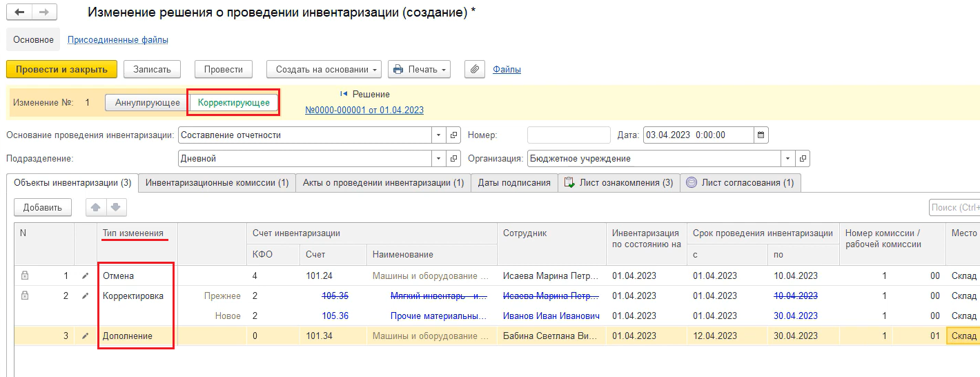Click the Основание проведения инвентаризации text field

[305, 135]
